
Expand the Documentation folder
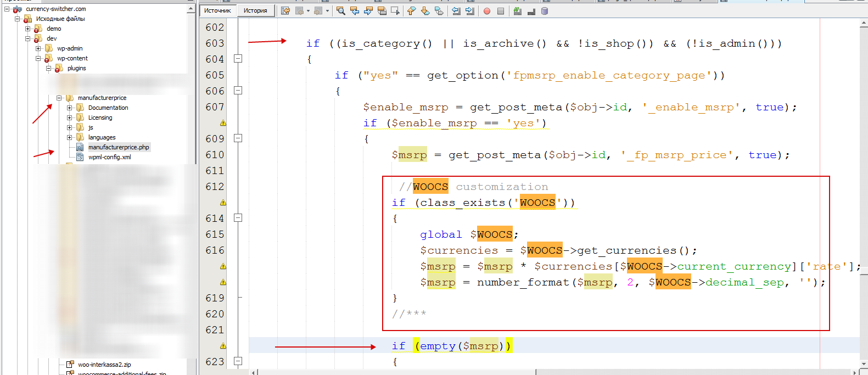tap(70, 108)
